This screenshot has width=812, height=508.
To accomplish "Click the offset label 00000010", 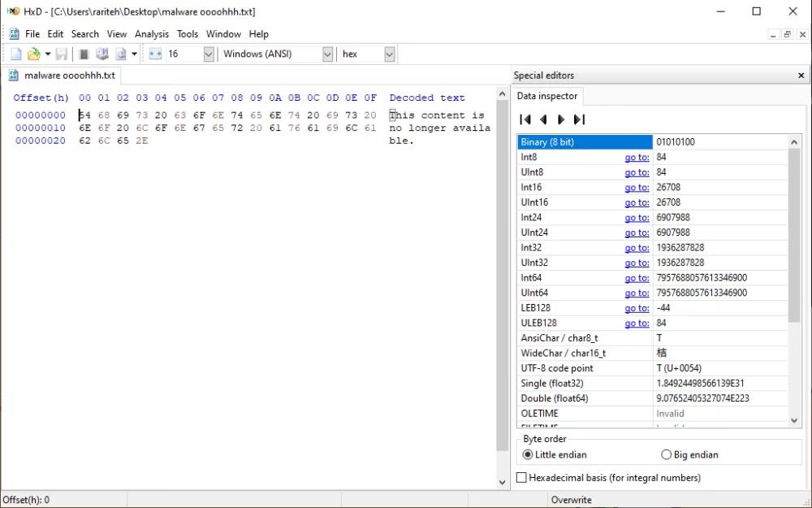I will (x=41, y=128).
